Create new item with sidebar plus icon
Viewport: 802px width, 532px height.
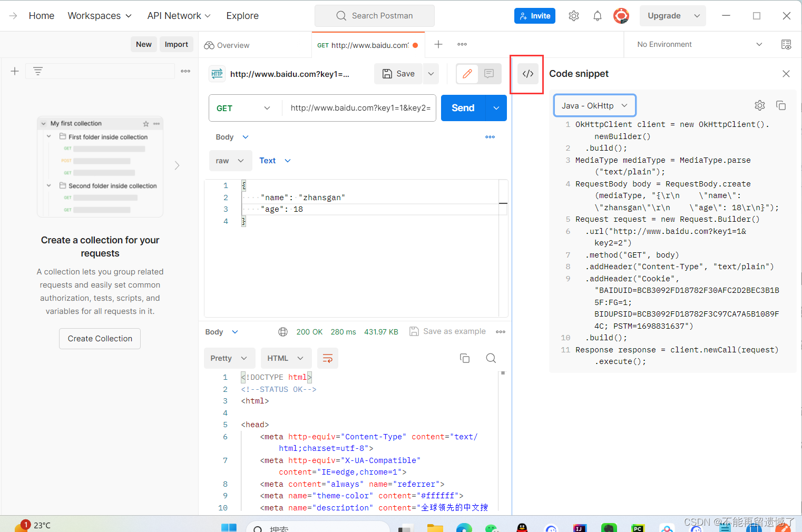click(x=15, y=71)
